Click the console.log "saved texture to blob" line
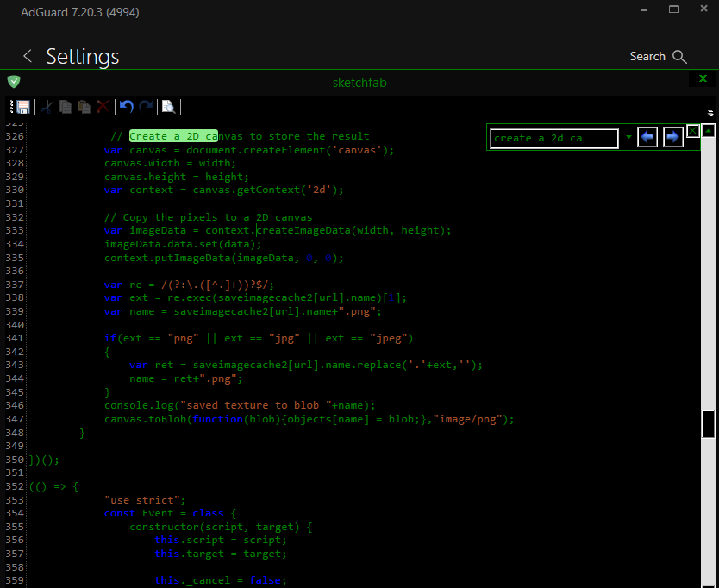Image resolution: width=719 pixels, height=588 pixels. [240, 405]
